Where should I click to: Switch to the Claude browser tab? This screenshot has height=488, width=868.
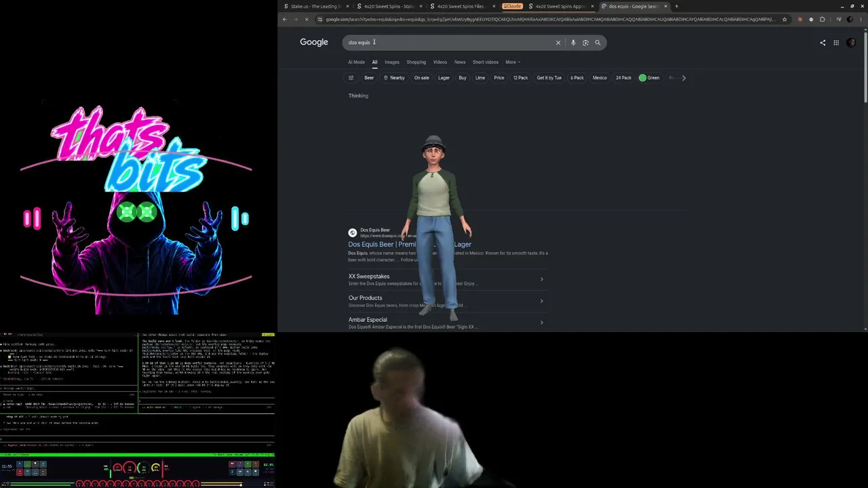[512, 6]
